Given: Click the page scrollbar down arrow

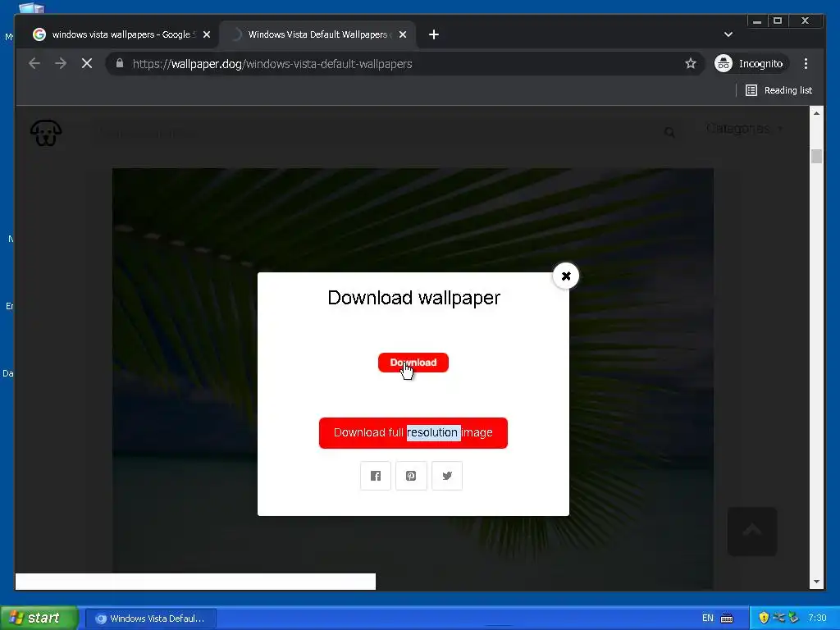Looking at the screenshot, I should [816, 582].
